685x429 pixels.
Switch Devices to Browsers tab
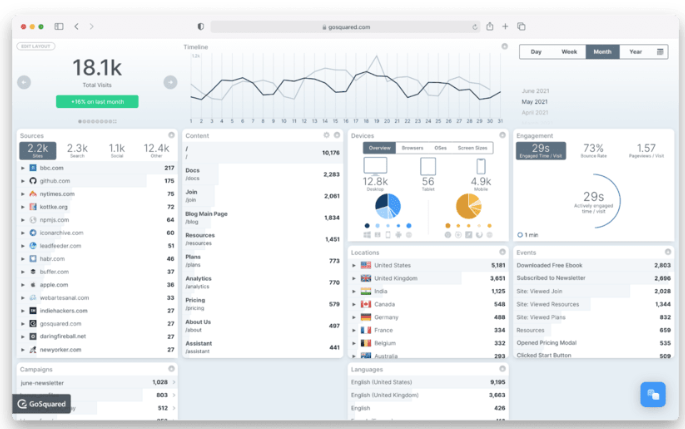coord(412,148)
